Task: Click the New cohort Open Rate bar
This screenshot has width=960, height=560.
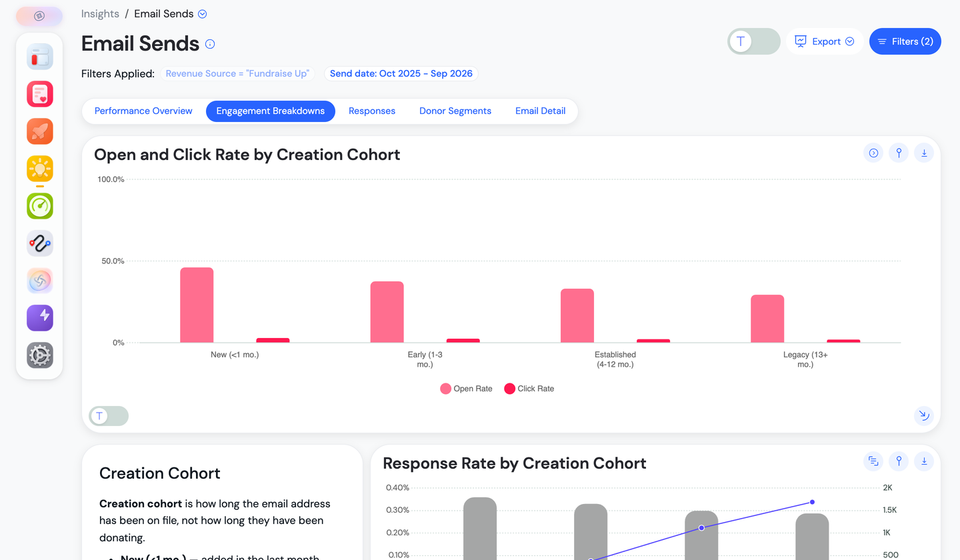Action: tap(197, 305)
